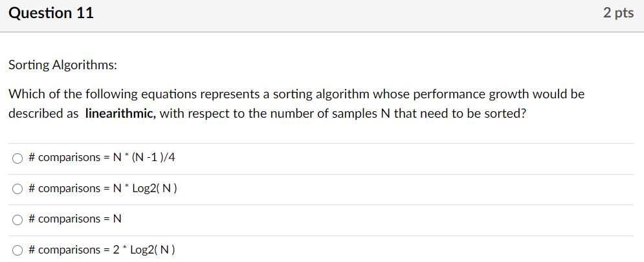
Task: Click the bold word 'linearithmic'
Action: click(120, 114)
